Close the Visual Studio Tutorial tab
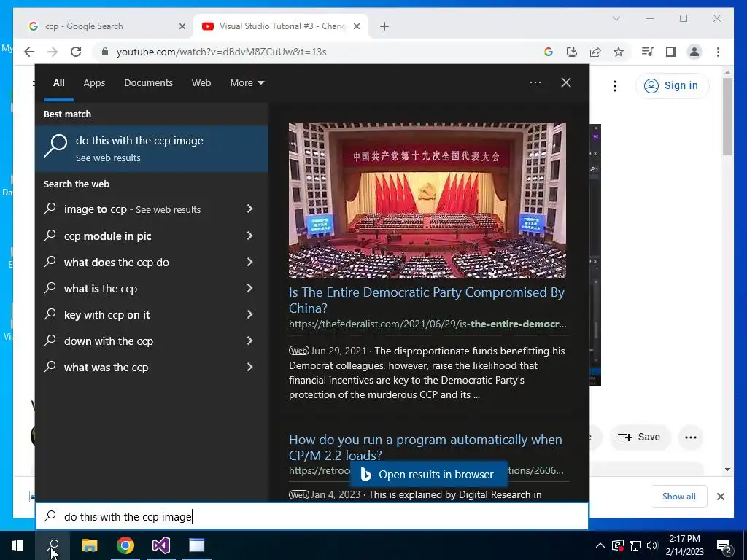 coord(356,26)
